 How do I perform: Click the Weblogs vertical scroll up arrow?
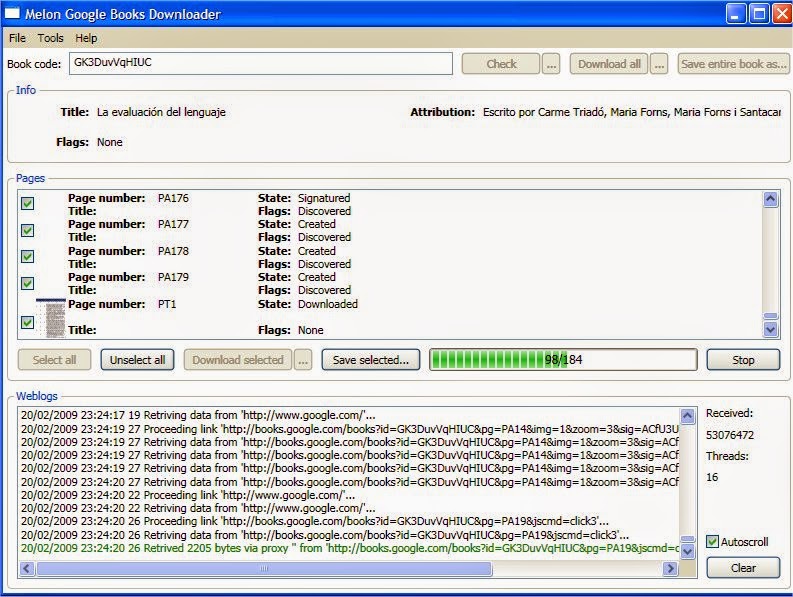pyautogui.click(x=687, y=416)
